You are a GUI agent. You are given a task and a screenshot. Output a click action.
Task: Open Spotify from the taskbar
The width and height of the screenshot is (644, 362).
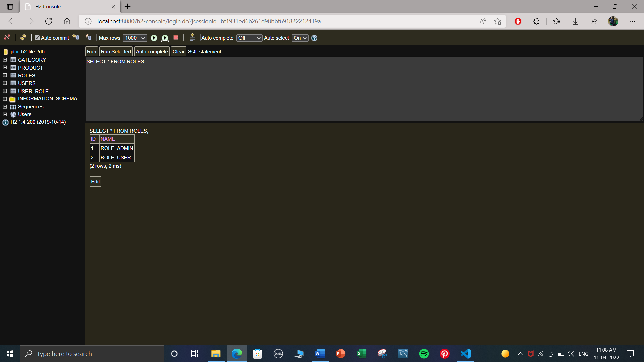(424, 354)
